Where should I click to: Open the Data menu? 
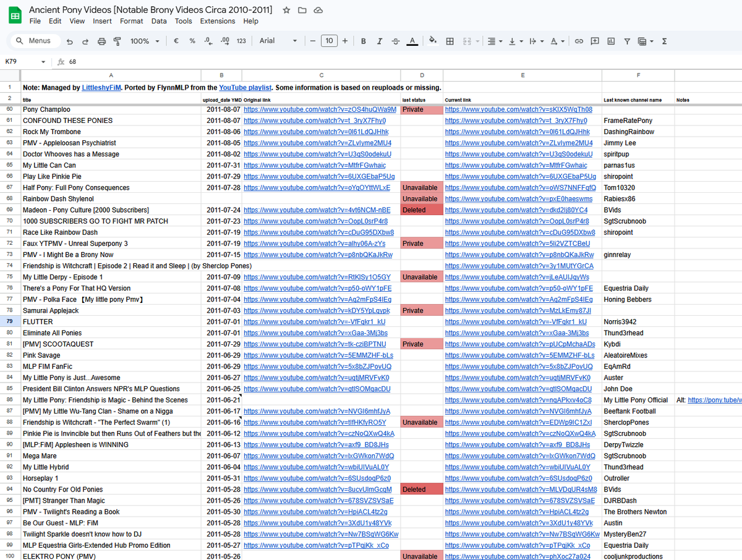159,21
